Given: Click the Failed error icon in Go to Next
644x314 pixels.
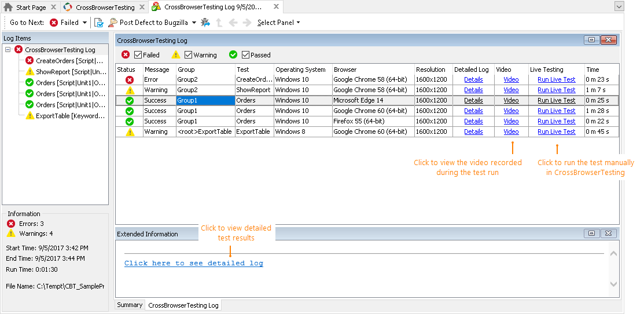Looking at the screenshot, I should point(54,23).
